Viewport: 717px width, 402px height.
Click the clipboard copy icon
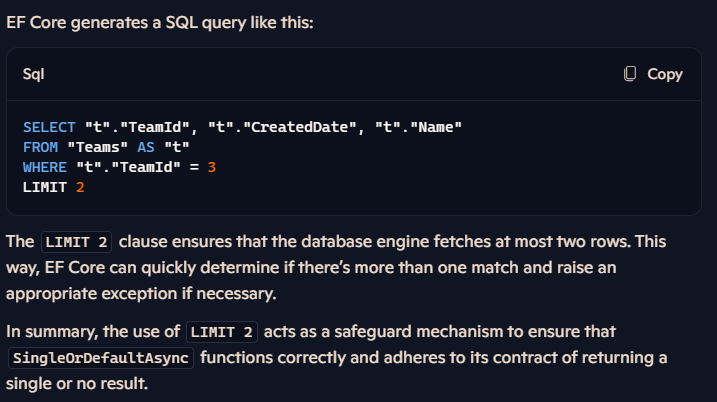[630, 74]
